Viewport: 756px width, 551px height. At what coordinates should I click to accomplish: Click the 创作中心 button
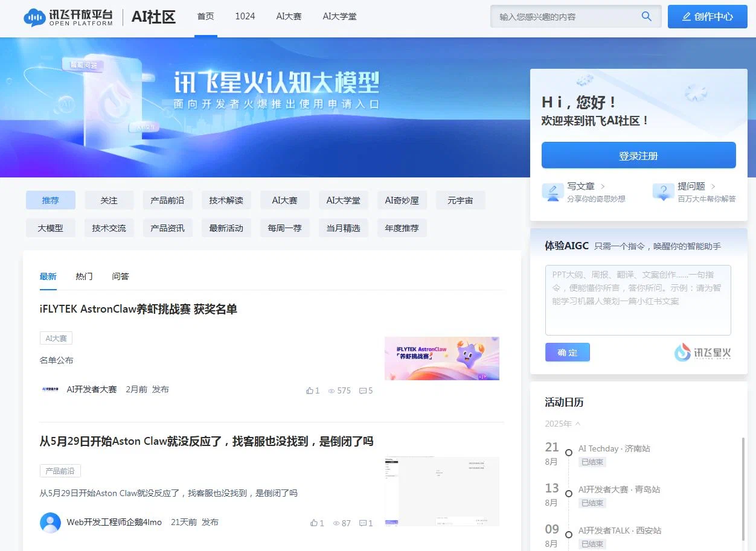click(708, 17)
